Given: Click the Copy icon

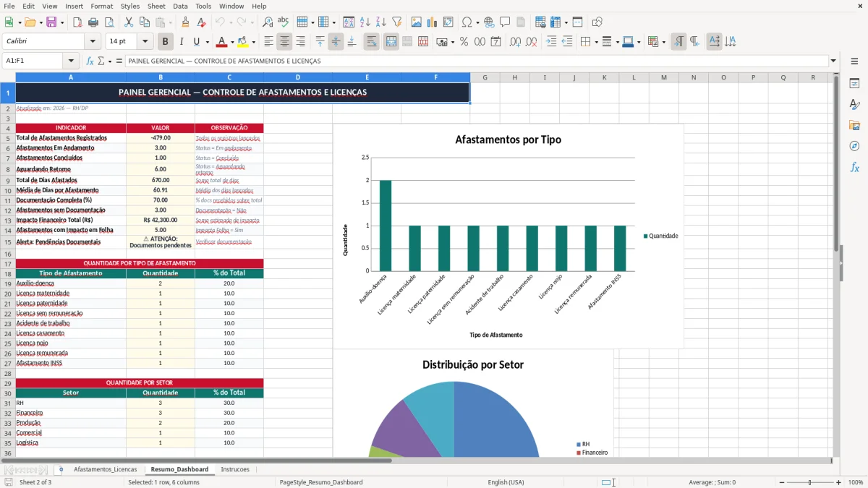Looking at the screenshot, I should pos(145,22).
